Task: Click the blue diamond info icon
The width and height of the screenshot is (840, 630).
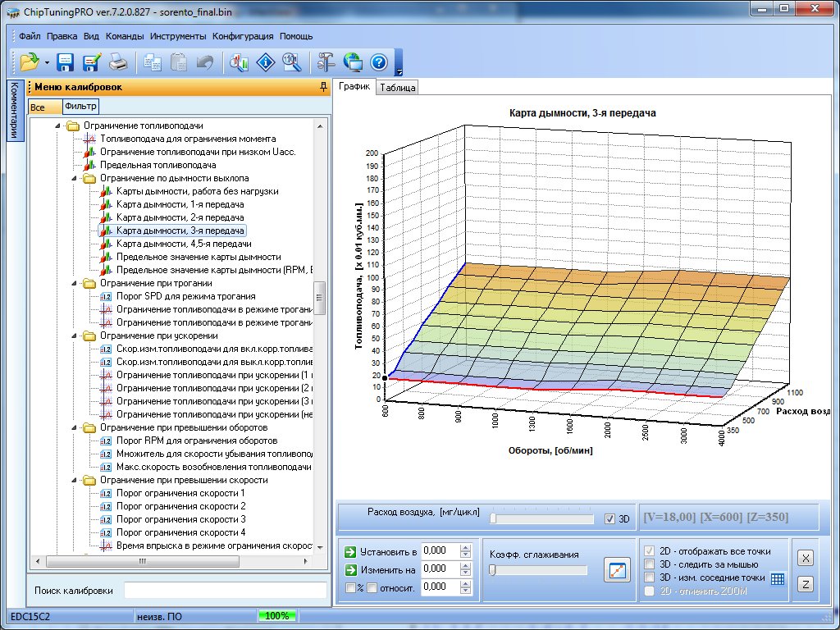Action: (265, 62)
